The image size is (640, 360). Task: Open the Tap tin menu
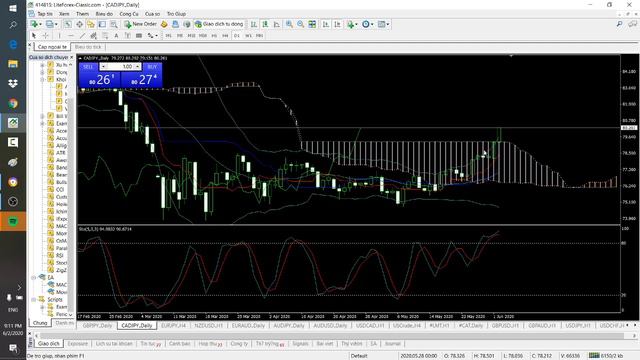pos(45,14)
